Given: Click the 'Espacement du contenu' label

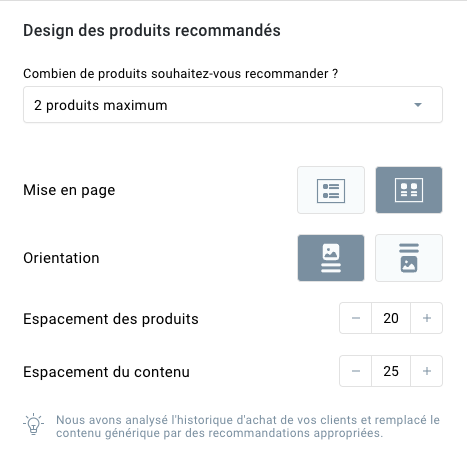Looking at the screenshot, I should (106, 372).
